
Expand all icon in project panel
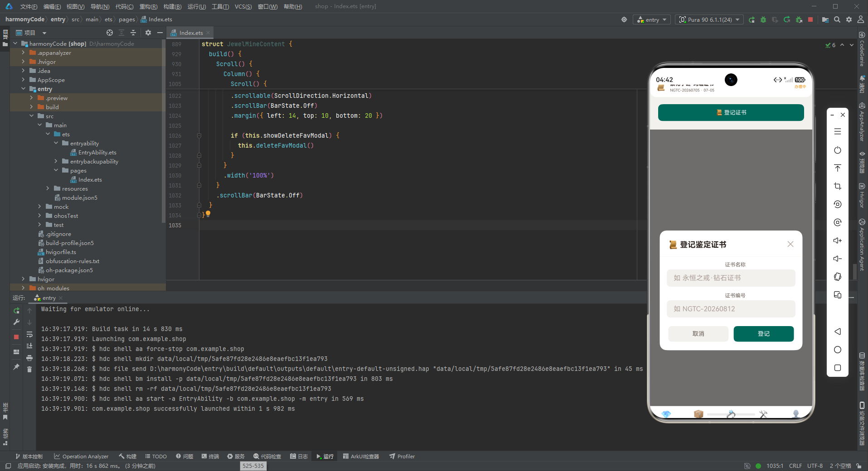(121, 33)
